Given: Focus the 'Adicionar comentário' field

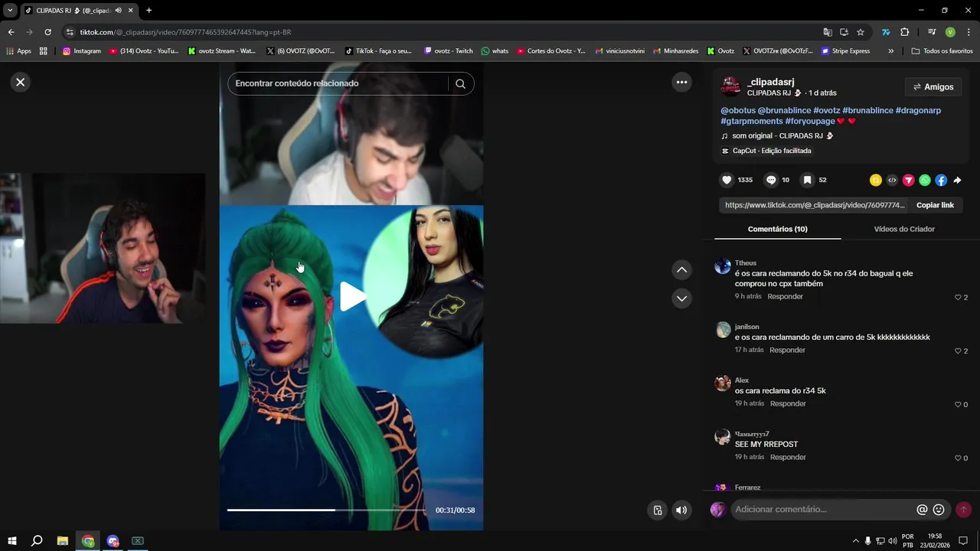Looking at the screenshot, I should pos(823,510).
